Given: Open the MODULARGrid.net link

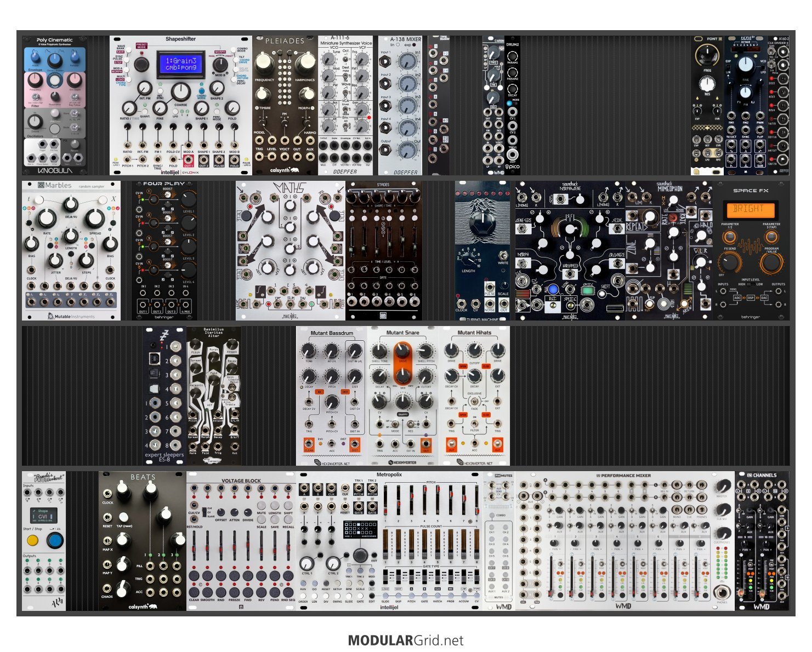Looking at the screenshot, I should [x=405, y=640].
